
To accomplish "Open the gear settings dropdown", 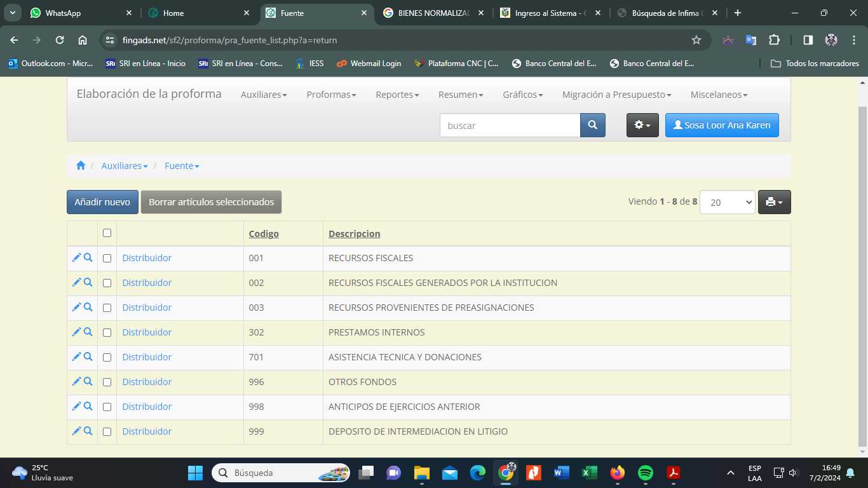I will [x=642, y=125].
